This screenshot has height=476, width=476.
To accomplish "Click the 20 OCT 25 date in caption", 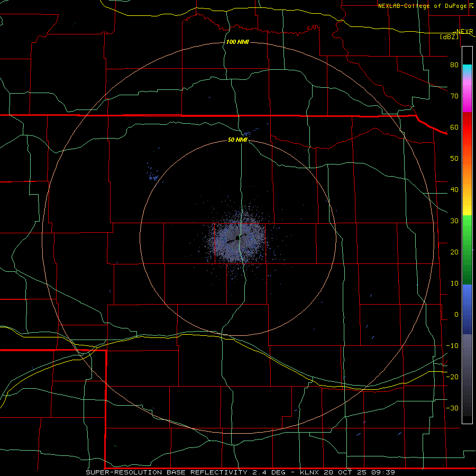I will click(346, 472).
